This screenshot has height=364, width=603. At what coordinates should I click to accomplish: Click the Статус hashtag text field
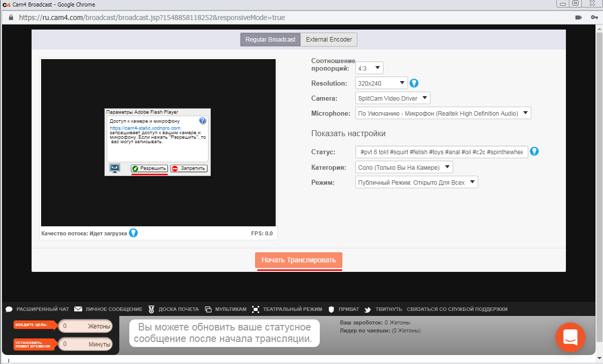[x=441, y=152]
